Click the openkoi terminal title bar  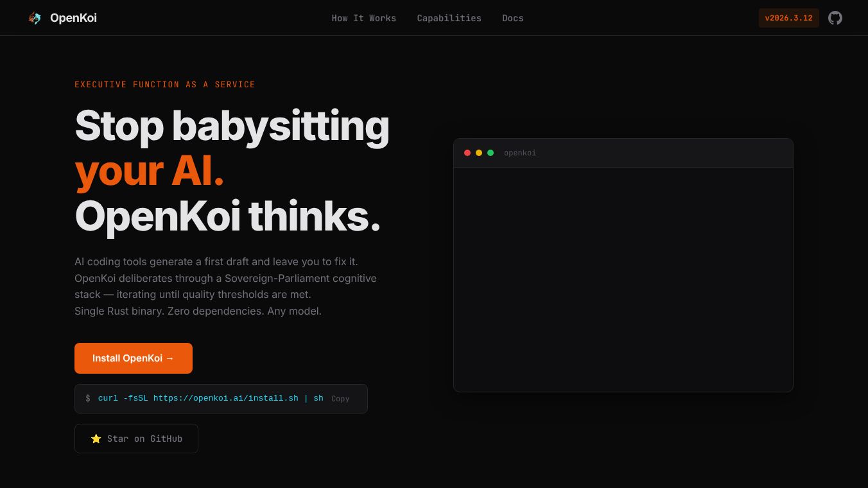(520, 153)
